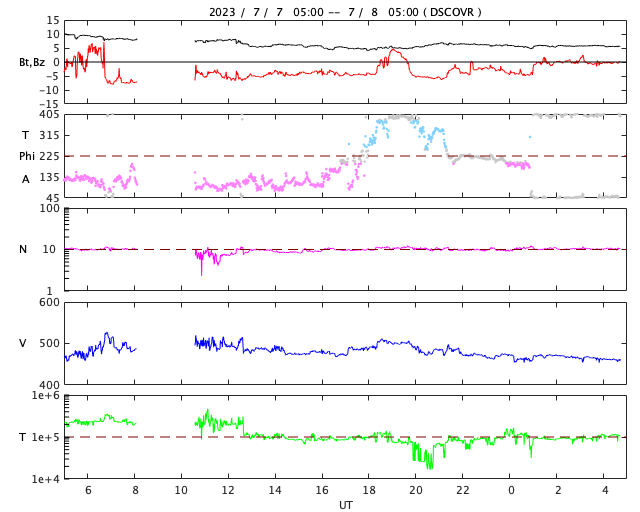Image resolution: width=640 pixels, height=512 pixels.
Task: Click the density dip near 11 UT
Action: point(201,274)
